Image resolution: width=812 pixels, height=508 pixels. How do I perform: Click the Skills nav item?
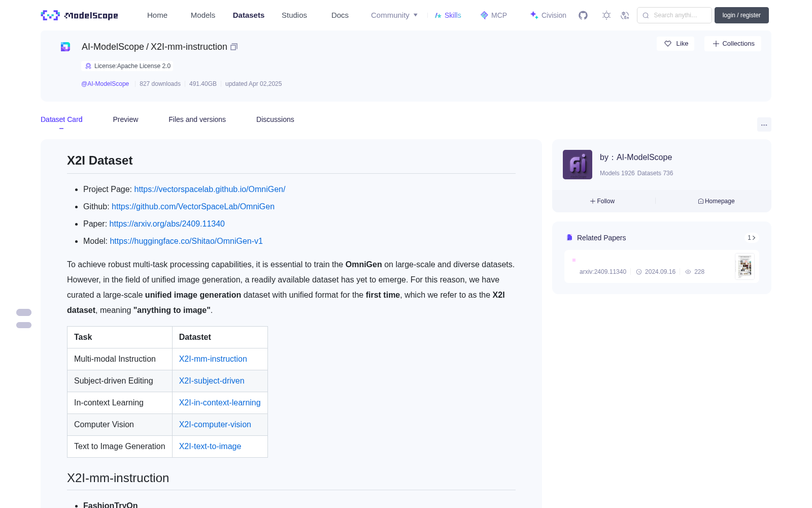448,15
